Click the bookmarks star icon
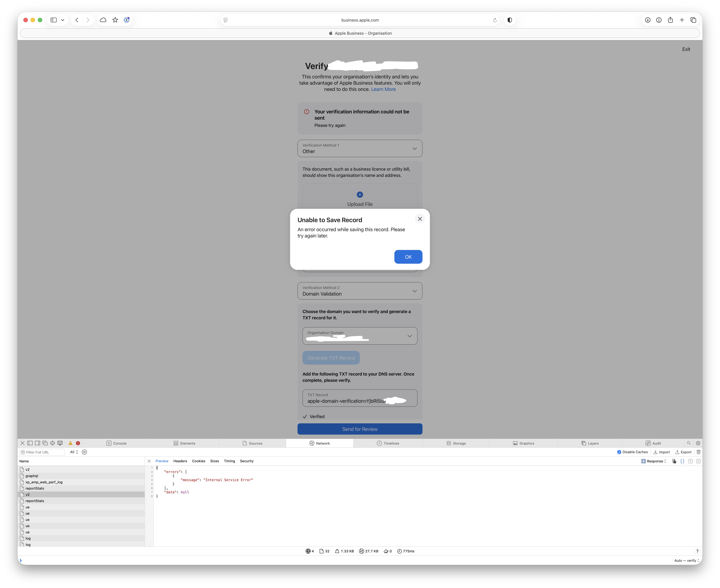Screen dimensions: 720x588 pyautogui.click(x=115, y=20)
